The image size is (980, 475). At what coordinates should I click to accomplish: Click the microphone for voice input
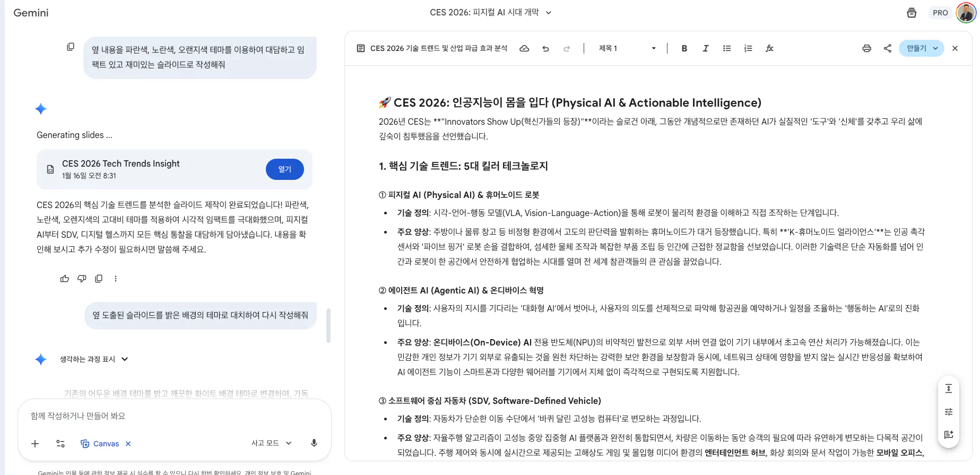(x=314, y=443)
